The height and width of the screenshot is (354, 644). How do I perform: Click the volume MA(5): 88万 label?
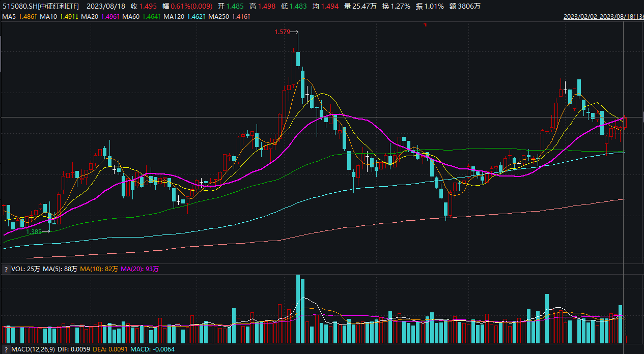tap(60, 269)
